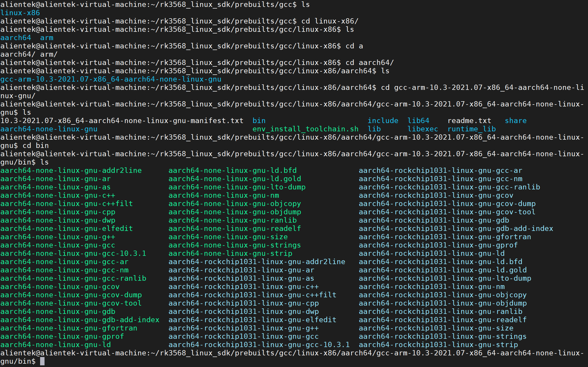Click aarch64-rockchip1031-linux-gnu-strip entry
Image resolution: width=588 pixels, height=367 pixels.
(438, 345)
